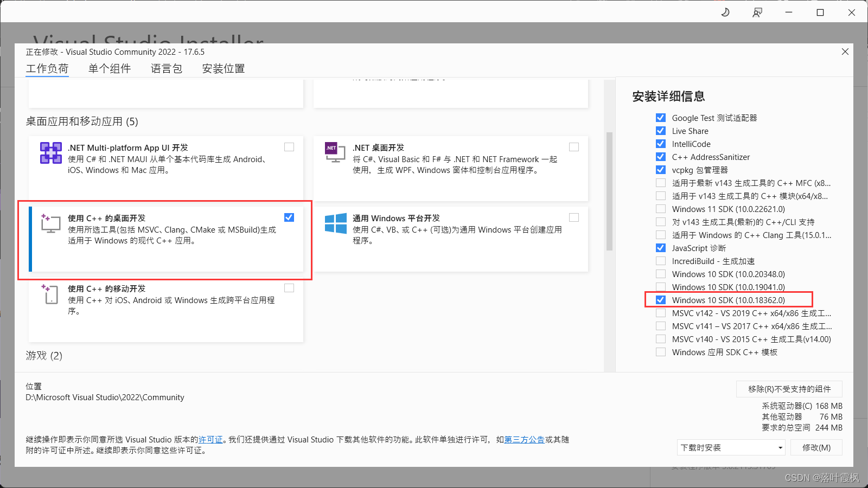Click 移除(R)不受支持的组件 button
Screen dimensions: 868x488
point(789,389)
